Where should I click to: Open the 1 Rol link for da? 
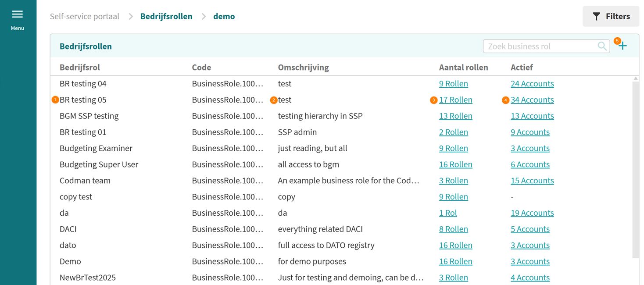click(447, 213)
